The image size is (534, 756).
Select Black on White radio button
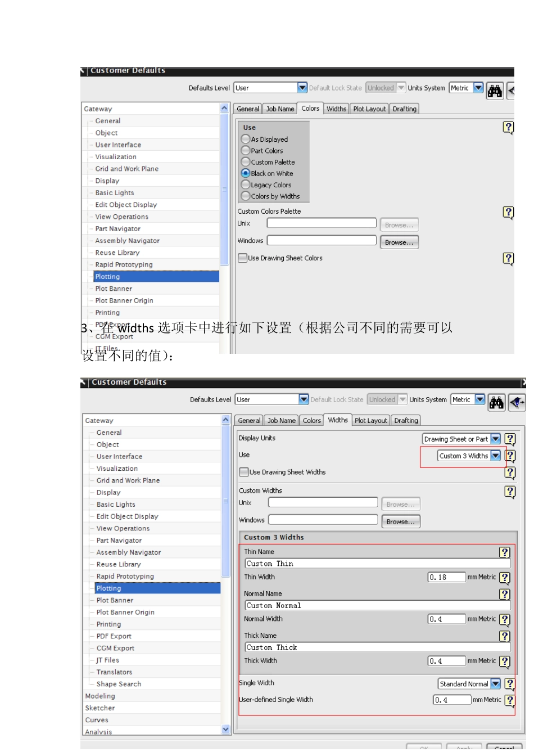point(246,173)
